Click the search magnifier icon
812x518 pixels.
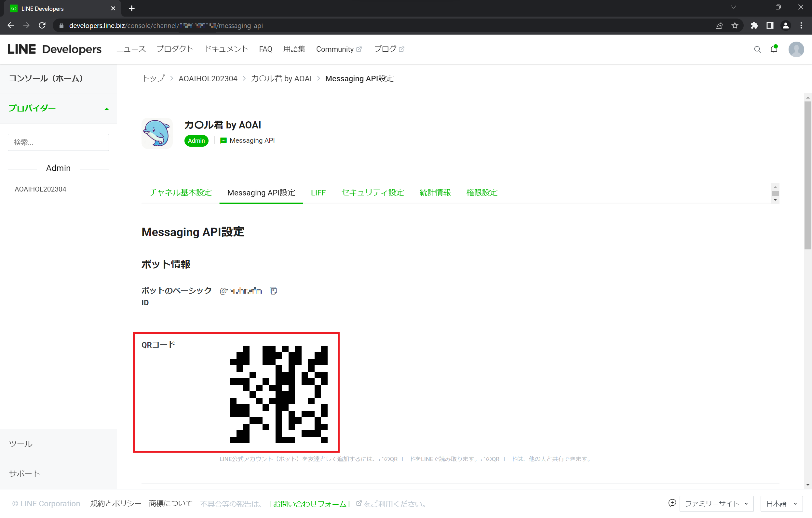click(x=757, y=49)
